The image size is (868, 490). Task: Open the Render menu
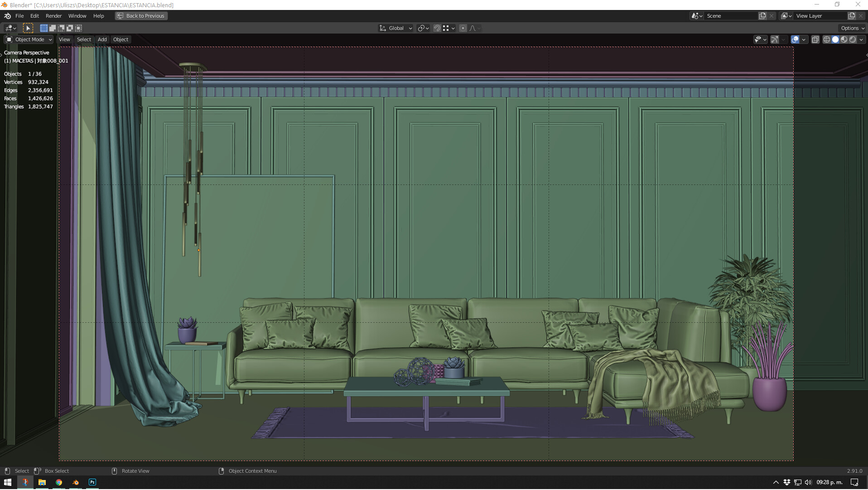point(53,16)
